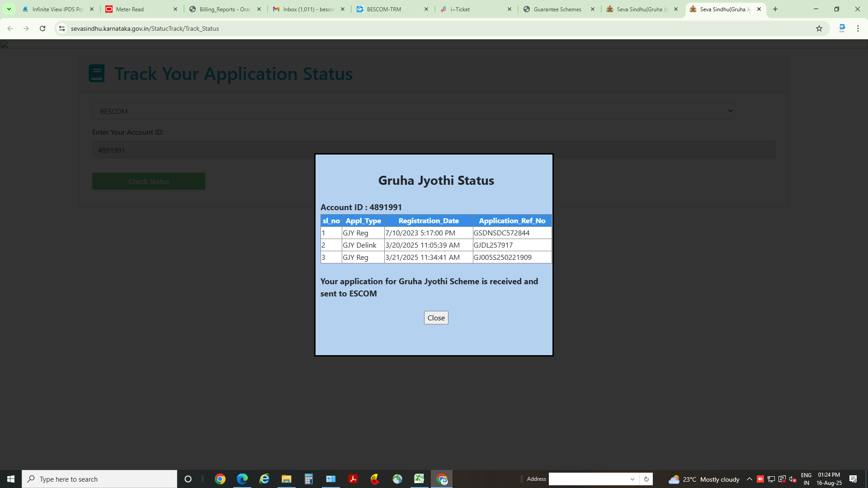Reload the current page
The image size is (868, 488).
pyautogui.click(x=42, y=28)
